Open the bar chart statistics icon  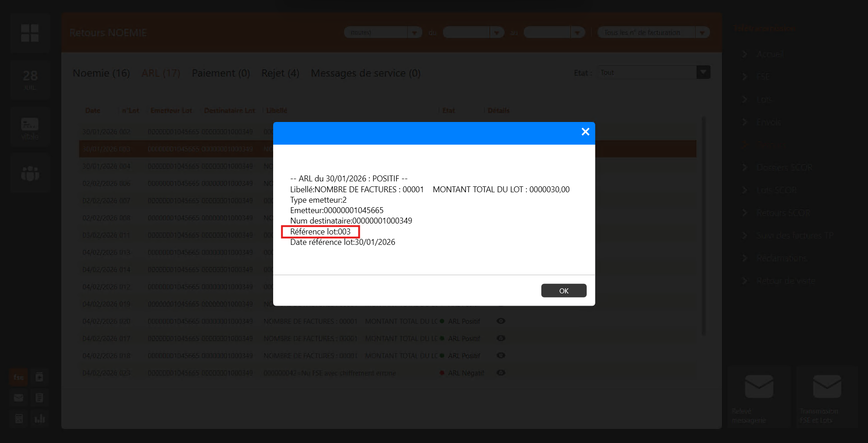[39, 419]
